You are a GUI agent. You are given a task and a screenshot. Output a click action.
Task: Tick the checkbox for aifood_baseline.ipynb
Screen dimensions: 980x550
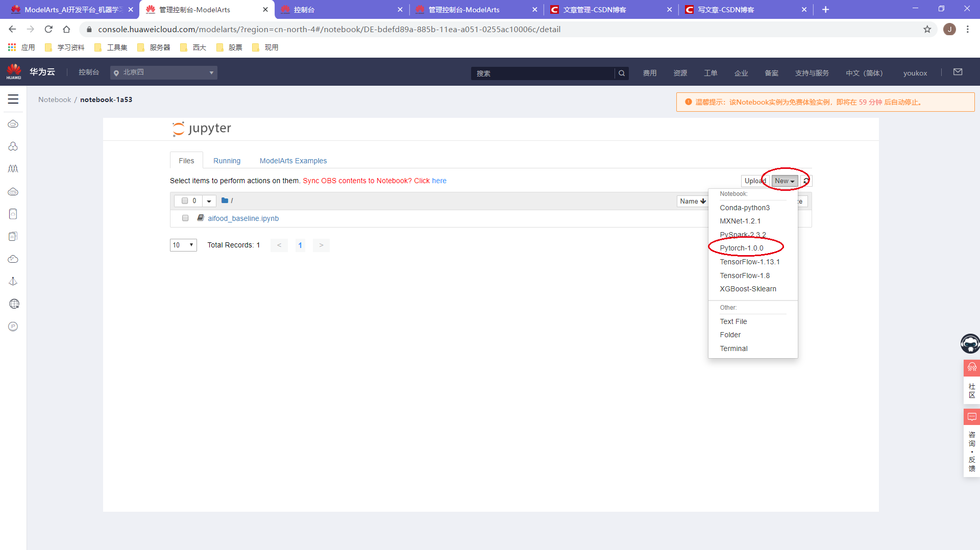[x=185, y=218]
